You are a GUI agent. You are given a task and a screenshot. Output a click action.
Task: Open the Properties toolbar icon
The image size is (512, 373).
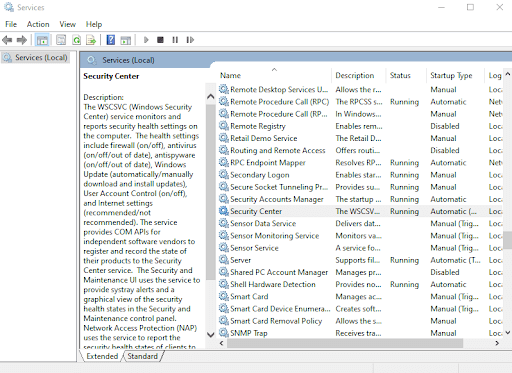(x=61, y=40)
